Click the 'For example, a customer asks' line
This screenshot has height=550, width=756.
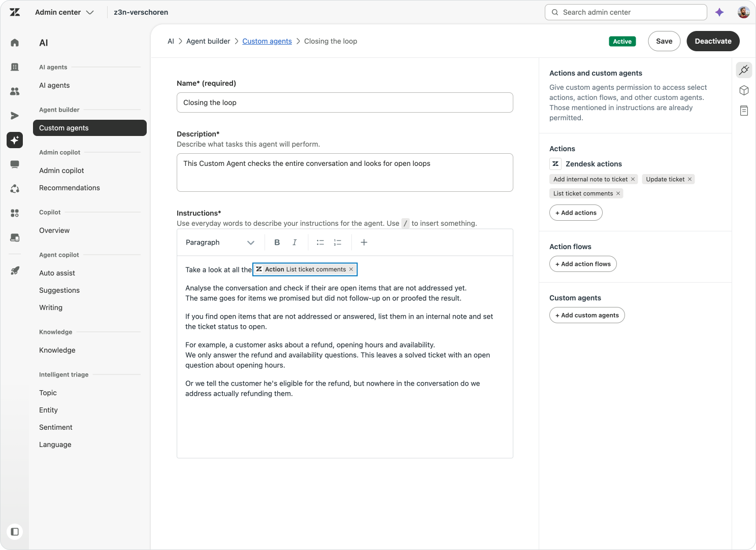point(310,345)
